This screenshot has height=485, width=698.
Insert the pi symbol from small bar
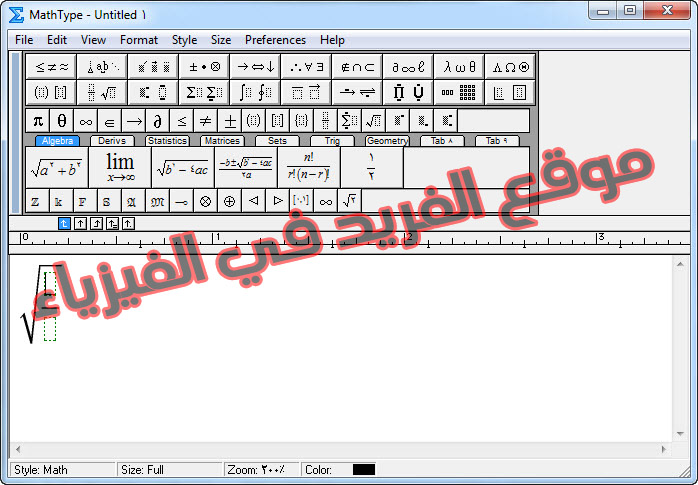point(38,121)
